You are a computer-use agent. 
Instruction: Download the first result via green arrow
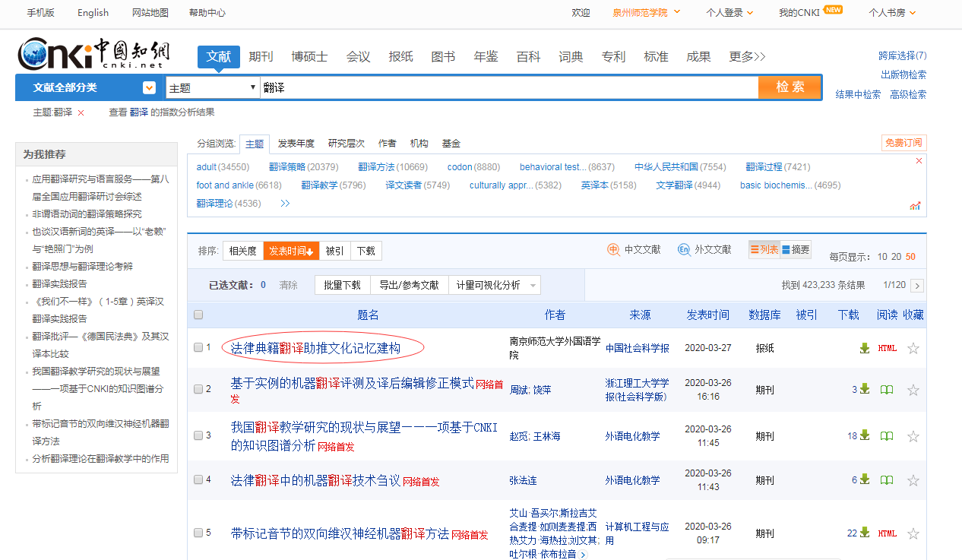pyautogui.click(x=864, y=348)
